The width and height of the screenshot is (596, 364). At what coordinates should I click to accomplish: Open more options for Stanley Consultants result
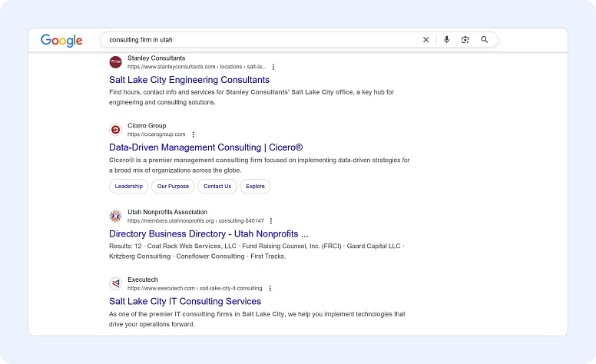point(273,67)
